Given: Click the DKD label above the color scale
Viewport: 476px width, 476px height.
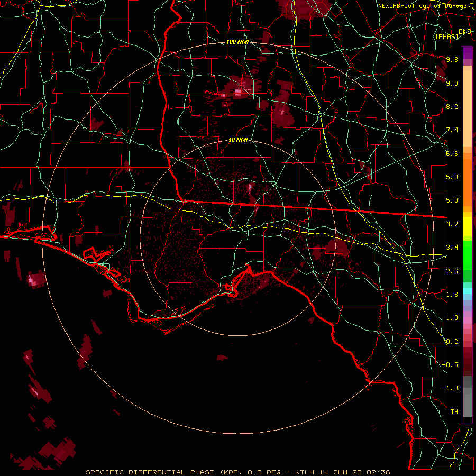Looking at the screenshot, I should click(464, 32).
